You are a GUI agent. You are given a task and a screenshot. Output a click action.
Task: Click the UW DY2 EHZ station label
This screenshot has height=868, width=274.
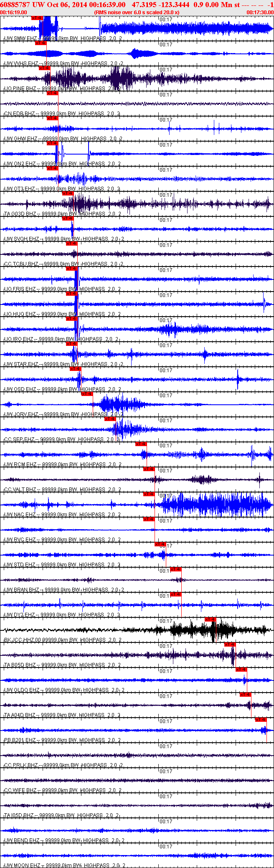pyautogui.click(x=62, y=615)
